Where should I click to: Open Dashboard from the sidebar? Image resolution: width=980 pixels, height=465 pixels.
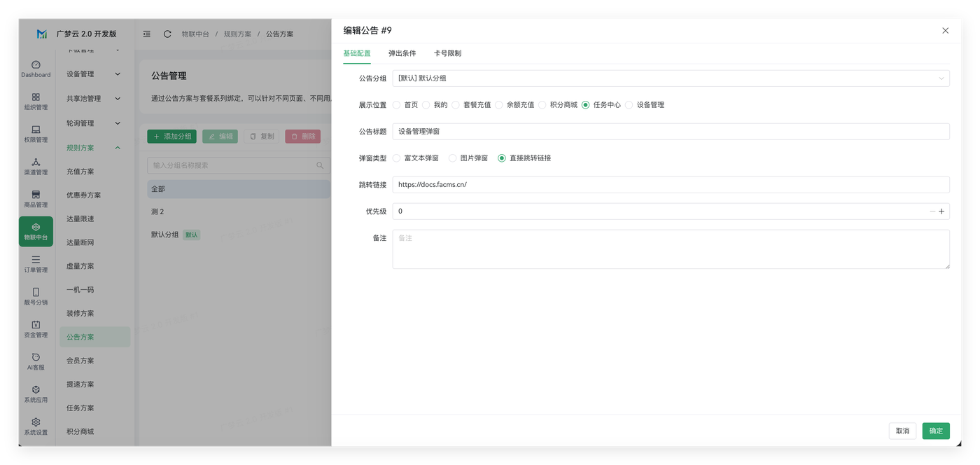36,69
